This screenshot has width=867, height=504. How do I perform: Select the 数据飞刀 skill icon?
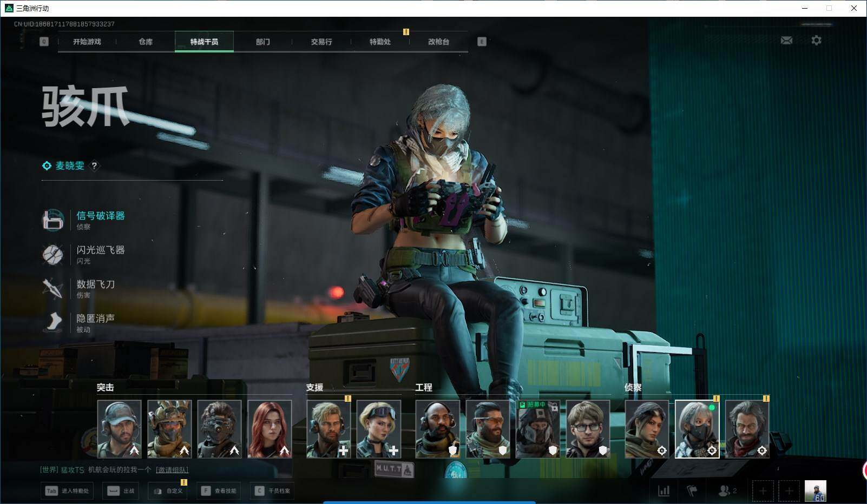(53, 288)
